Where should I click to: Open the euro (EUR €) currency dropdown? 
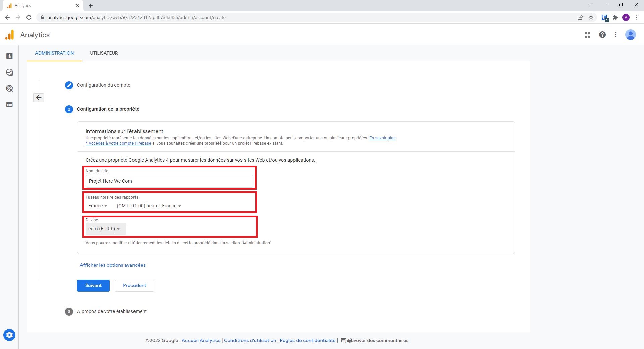106,229
